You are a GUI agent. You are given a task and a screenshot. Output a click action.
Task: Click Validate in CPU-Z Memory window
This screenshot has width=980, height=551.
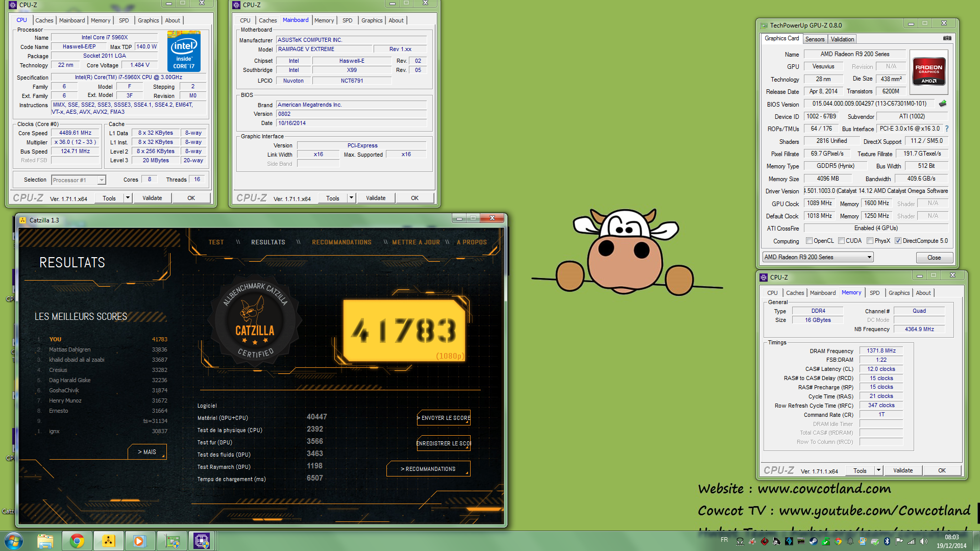coord(903,470)
